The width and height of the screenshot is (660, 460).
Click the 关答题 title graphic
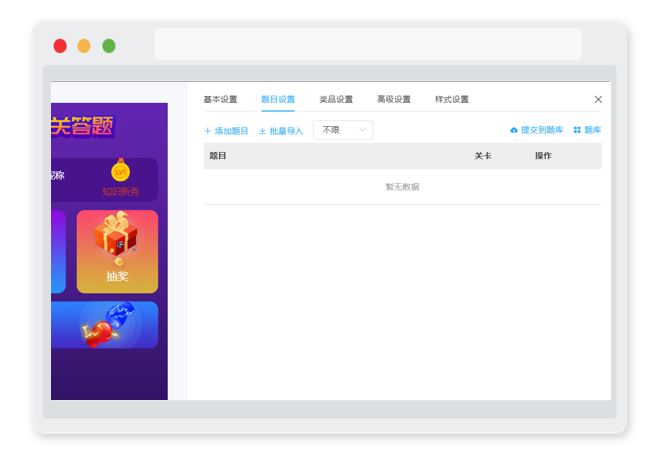click(x=83, y=126)
